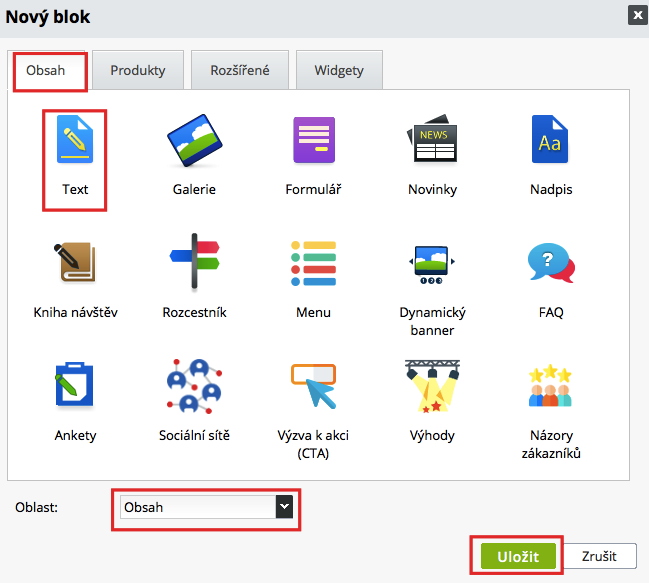Pick the FAQ block icon

coord(551,263)
